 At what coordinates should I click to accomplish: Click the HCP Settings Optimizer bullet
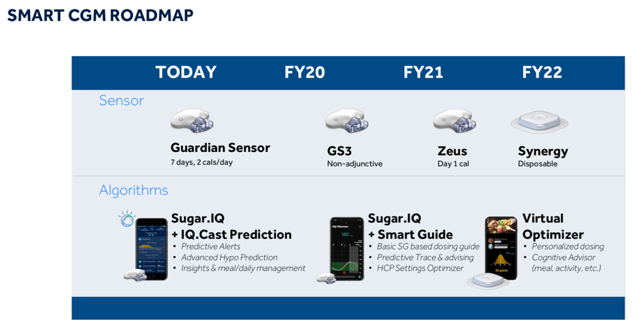point(420,268)
